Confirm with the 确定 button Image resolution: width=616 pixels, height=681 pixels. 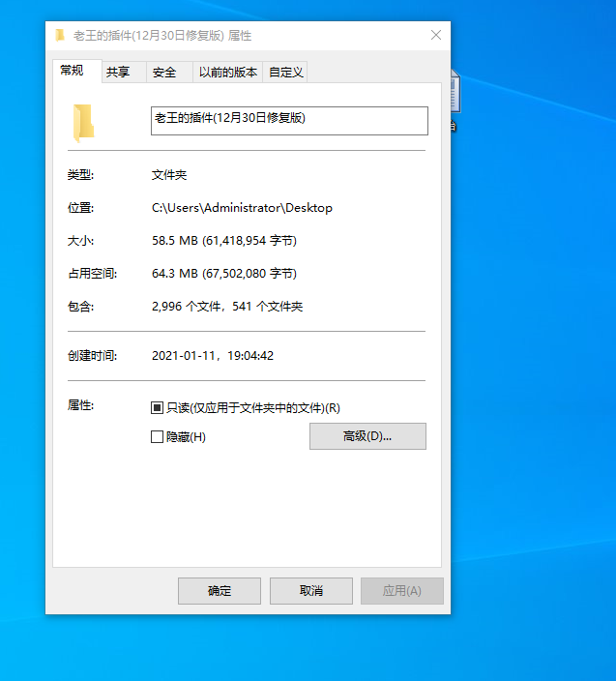[x=220, y=591]
